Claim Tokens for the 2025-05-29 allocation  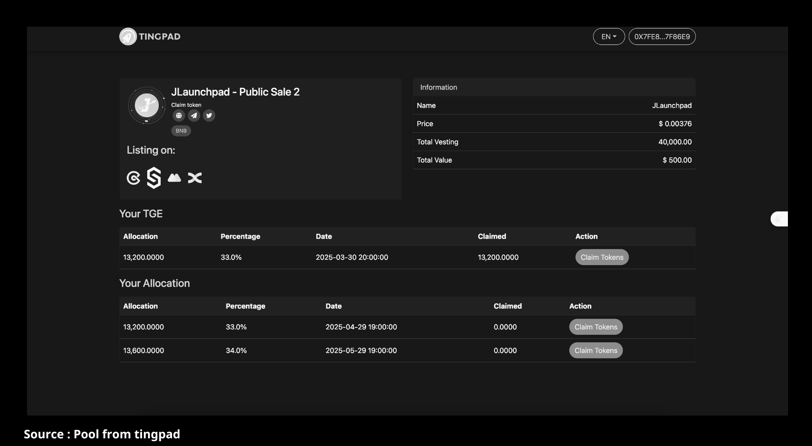596,351
